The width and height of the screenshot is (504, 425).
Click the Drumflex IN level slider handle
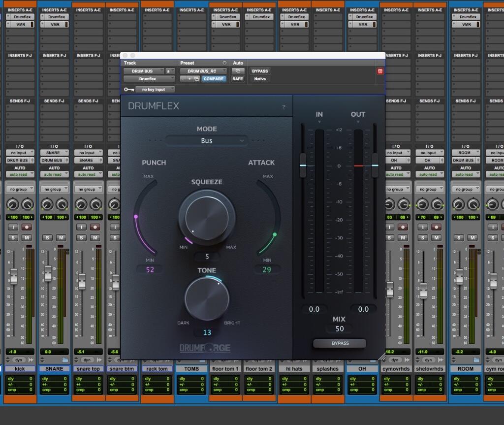[303, 165]
